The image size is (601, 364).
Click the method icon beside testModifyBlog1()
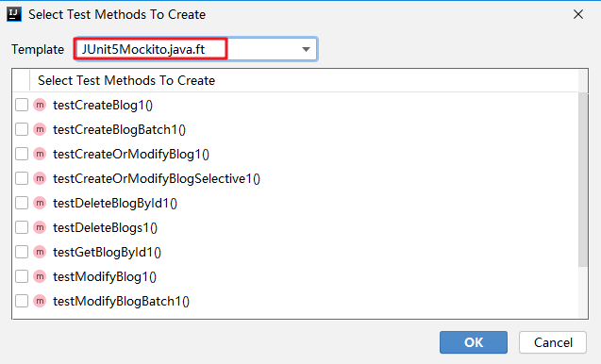click(x=40, y=276)
